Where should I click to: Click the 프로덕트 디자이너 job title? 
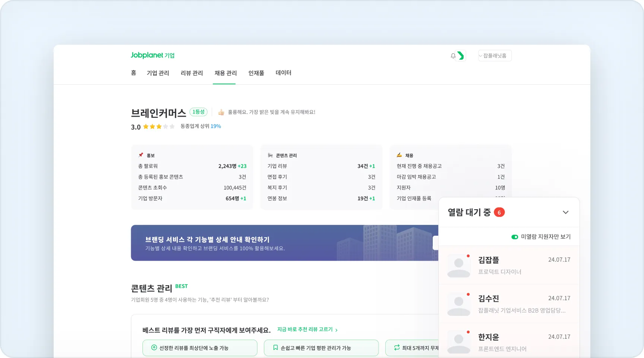tap(500, 272)
